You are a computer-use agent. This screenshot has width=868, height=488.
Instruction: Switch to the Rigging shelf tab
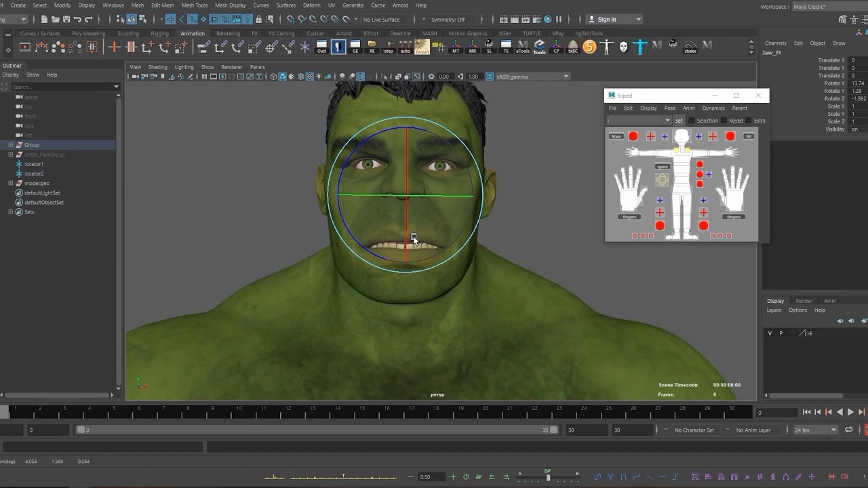coord(159,33)
